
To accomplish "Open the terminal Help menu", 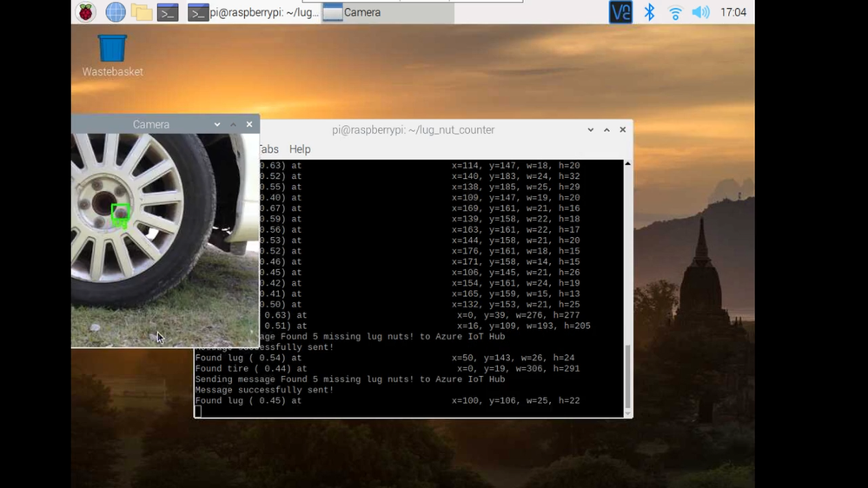I will pyautogui.click(x=300, y=149).
